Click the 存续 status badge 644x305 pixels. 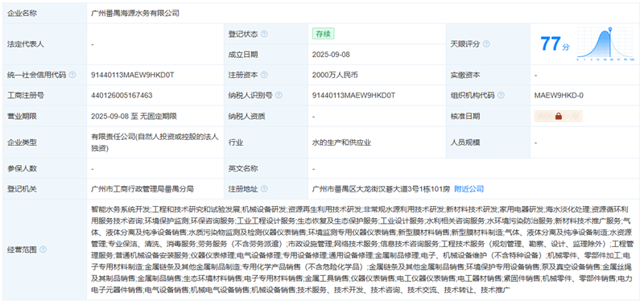coord(324,34)
